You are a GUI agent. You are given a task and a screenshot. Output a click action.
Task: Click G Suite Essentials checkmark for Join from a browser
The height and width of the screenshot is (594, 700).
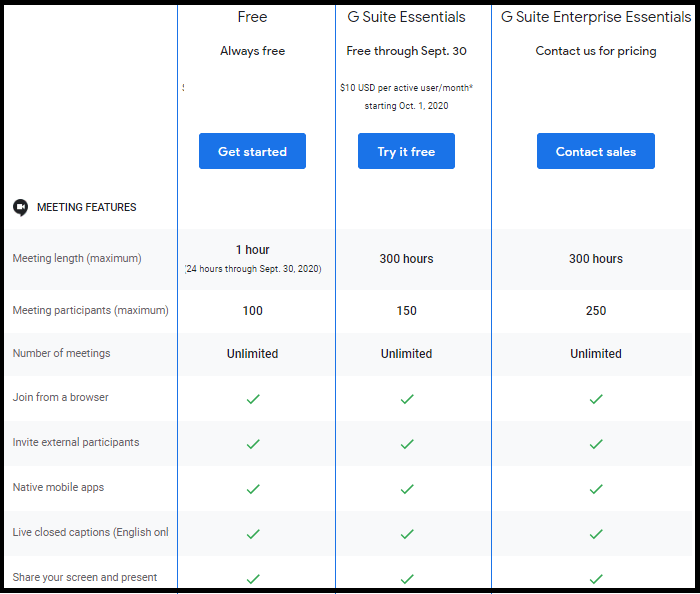click(407, 398)
